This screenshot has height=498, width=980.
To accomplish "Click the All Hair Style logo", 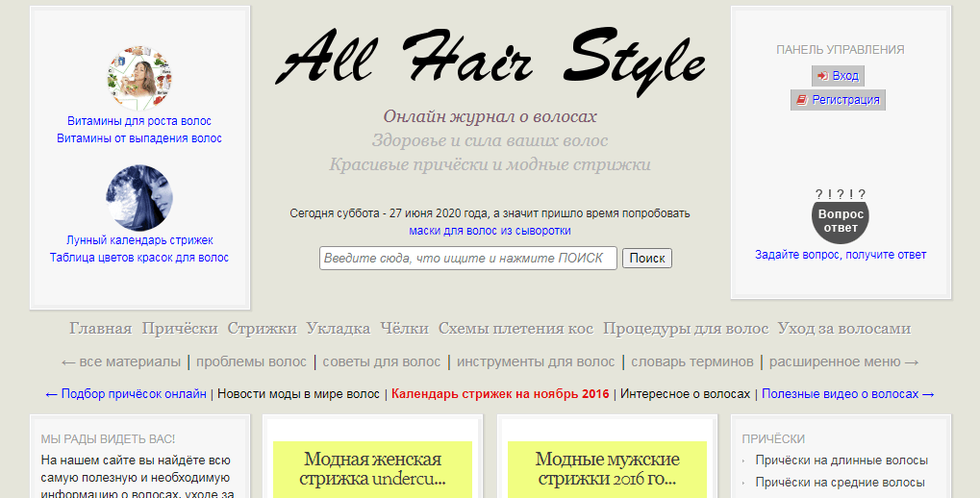I will 490,60.
